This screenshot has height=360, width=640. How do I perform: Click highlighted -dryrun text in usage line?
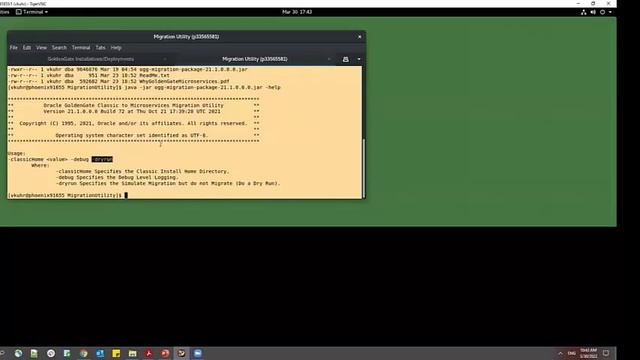click(102, 159)
